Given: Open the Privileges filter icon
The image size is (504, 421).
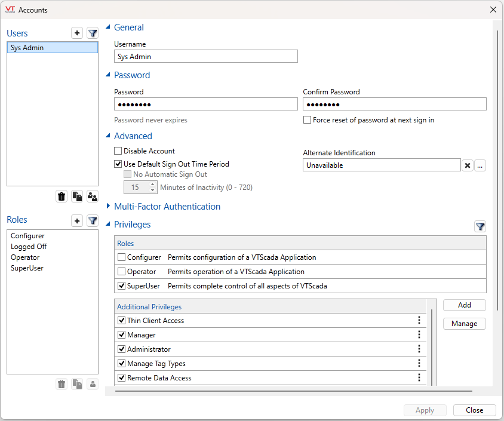Looking at the screenshot, I should (x=480, y=226).
